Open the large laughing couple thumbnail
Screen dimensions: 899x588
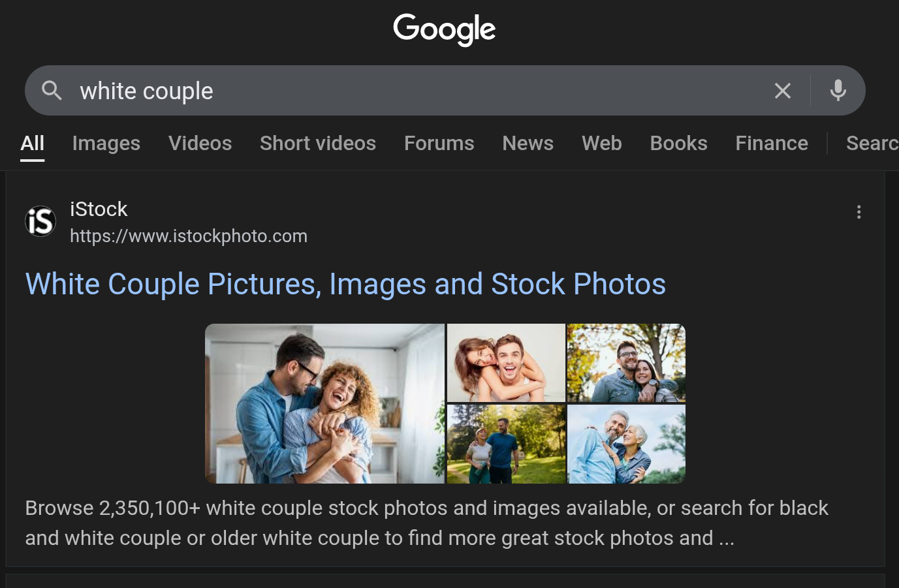[x=324, y=403]
